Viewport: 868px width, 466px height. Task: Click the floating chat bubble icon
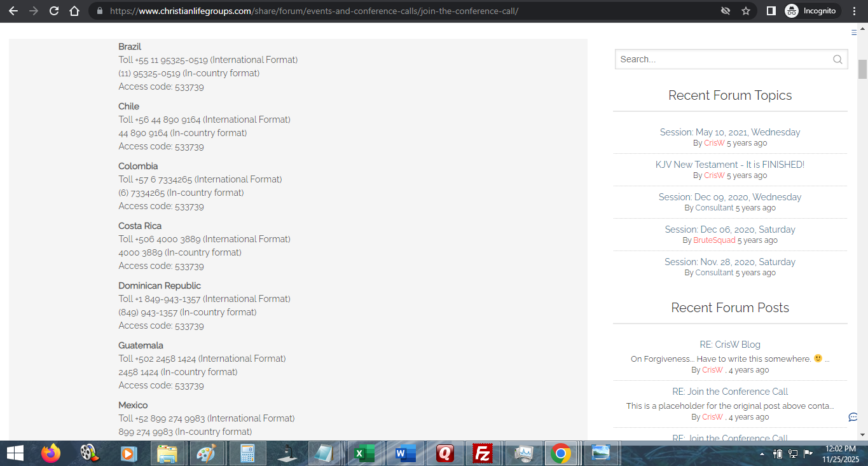pos(853,417)
